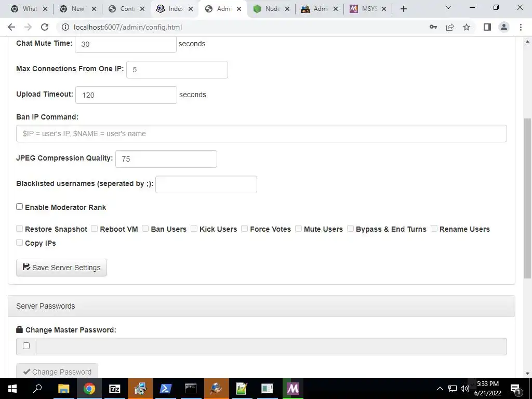Toggle the Reboot VM permission
The height and width of the screenshot is (399, 532).
tap(95, 229)
